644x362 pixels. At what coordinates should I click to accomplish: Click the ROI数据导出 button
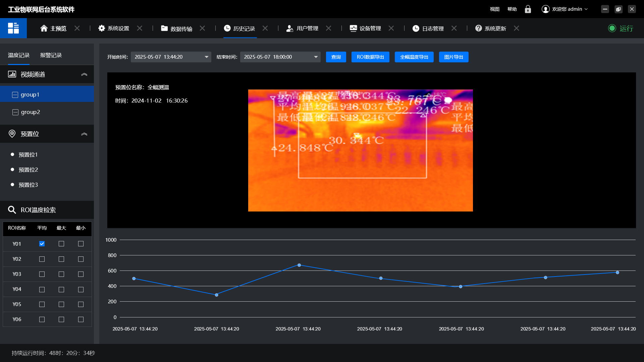click(370, 57)
